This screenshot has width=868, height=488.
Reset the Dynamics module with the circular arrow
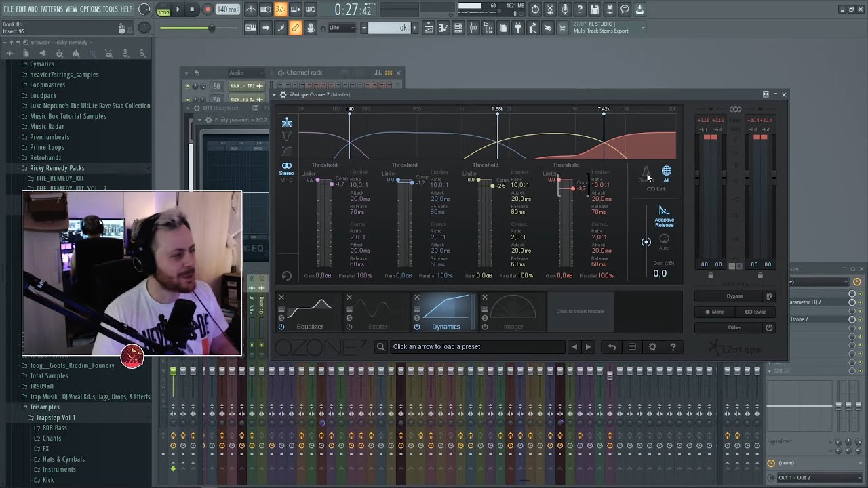[286, 276]
